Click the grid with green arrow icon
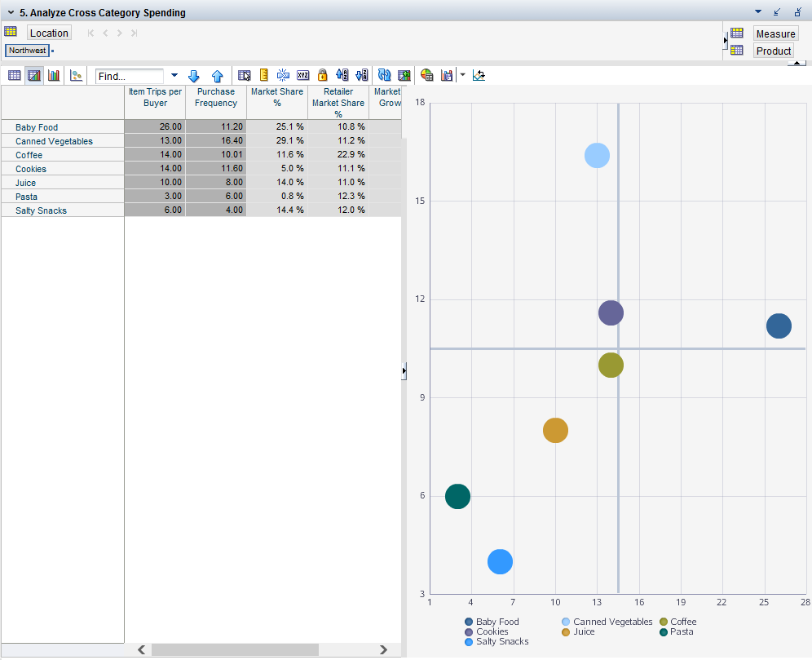 (x=404, y=75)
